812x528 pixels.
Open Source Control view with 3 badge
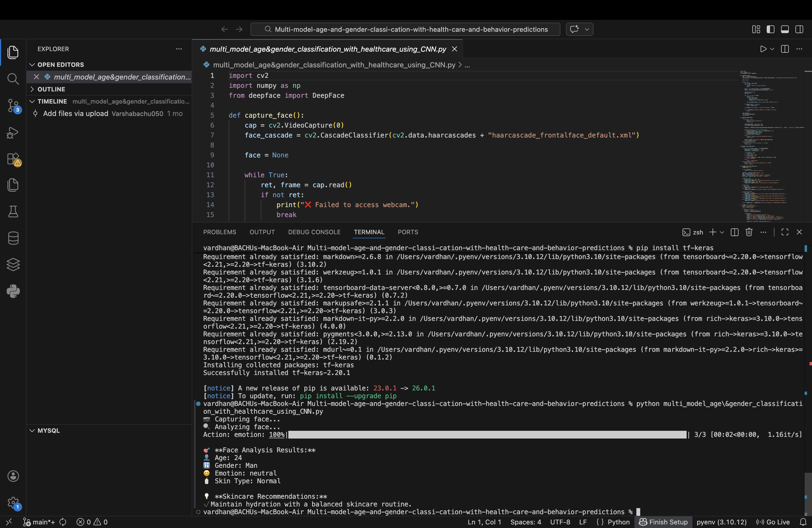[13, 105]
